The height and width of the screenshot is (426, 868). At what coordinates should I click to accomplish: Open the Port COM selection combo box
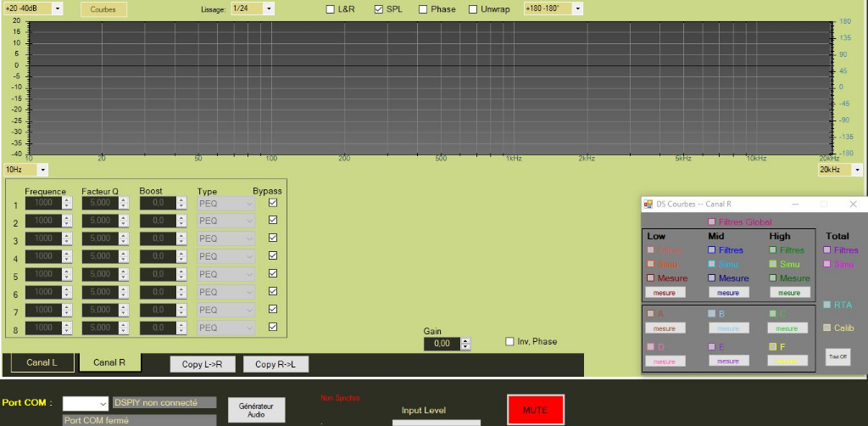click(x=86, y=403)
